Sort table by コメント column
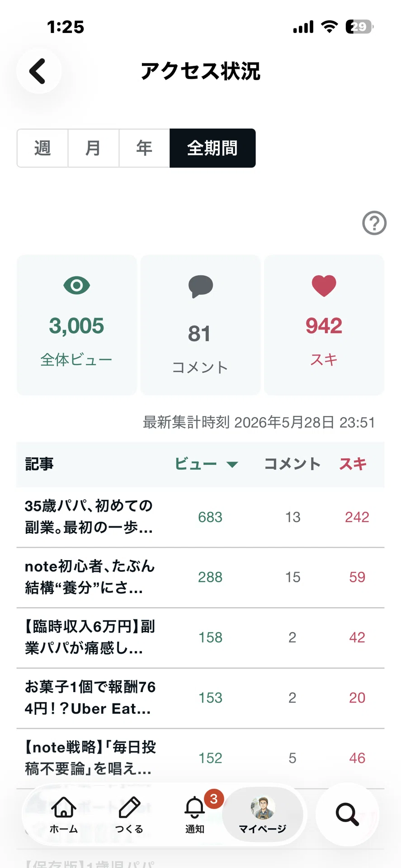Screen dimensions: 401x868 tap(292, 464)
